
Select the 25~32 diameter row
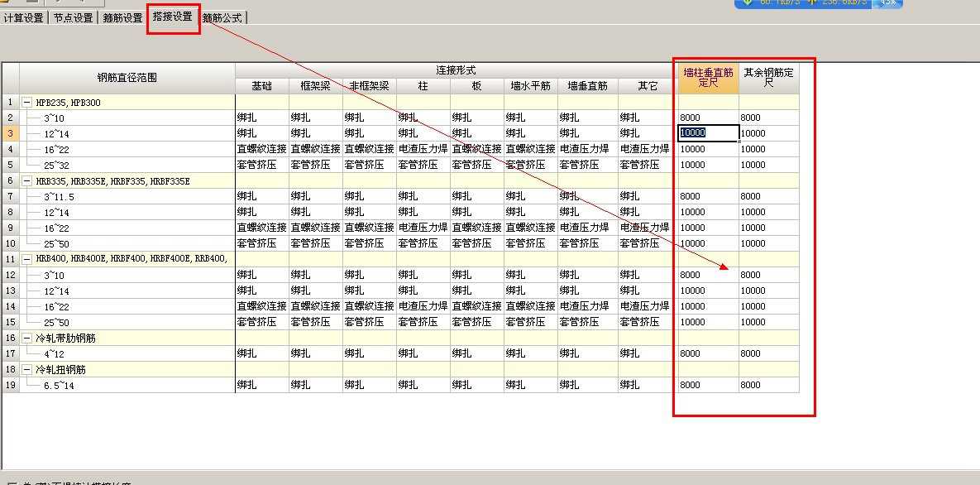[x=127, y=165]
